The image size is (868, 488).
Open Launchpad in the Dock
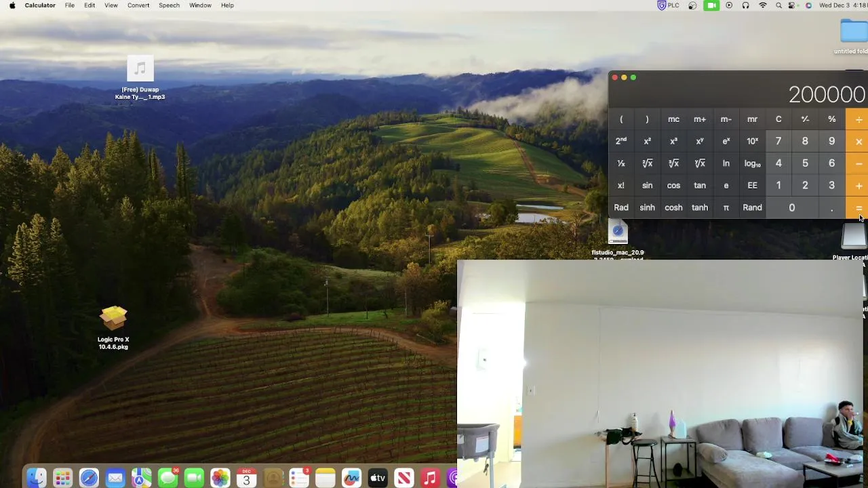[x=62, y=479]
